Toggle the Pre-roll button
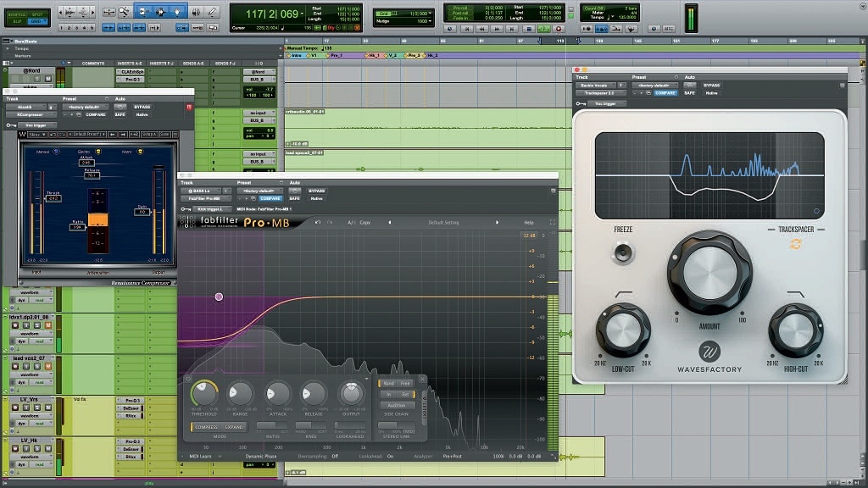The height and width of the screenshot is (488, 868). (460, 8)
